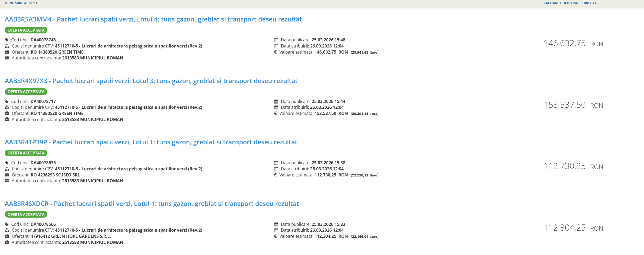Open the AAB3R4X97X3 Lotul 3 acquisition link
The height and width of the screenshot is (255, 644).
click(151, 81)
